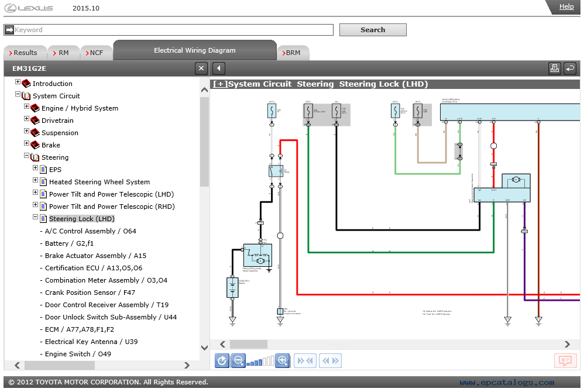Expand the Brake node

tap(26, 143)
